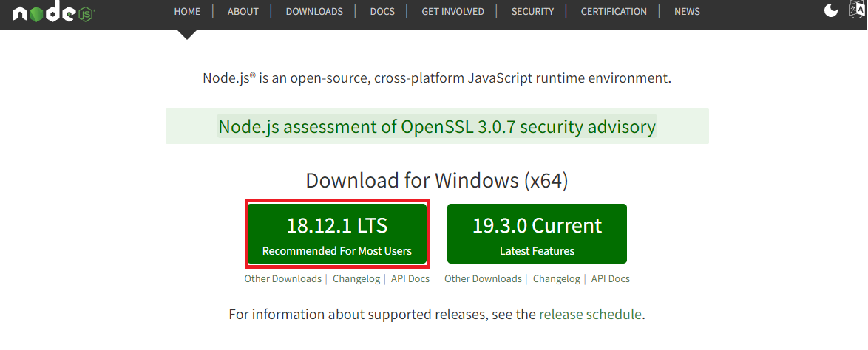868x350 pixels.
Task: Toggle dark mode with the moon icon
Action: coord(831,10)
